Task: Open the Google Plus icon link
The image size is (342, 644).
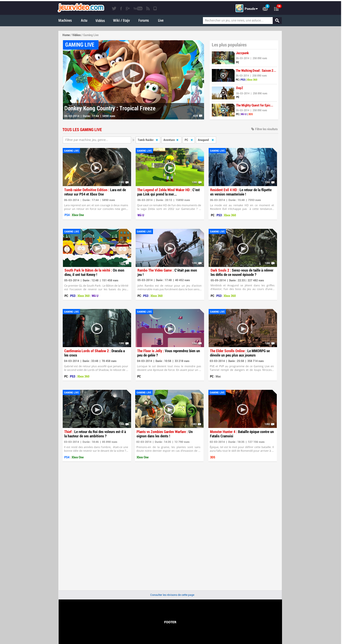Action: 128,8
